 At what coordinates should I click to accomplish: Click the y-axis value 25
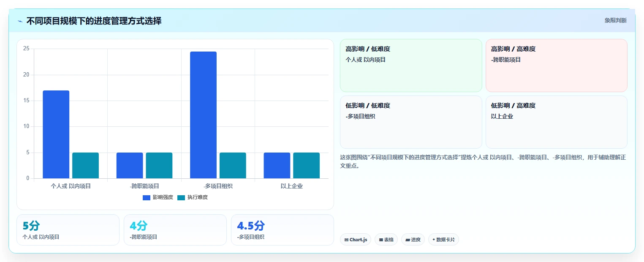pyautogui.click(x=26, y=49)
